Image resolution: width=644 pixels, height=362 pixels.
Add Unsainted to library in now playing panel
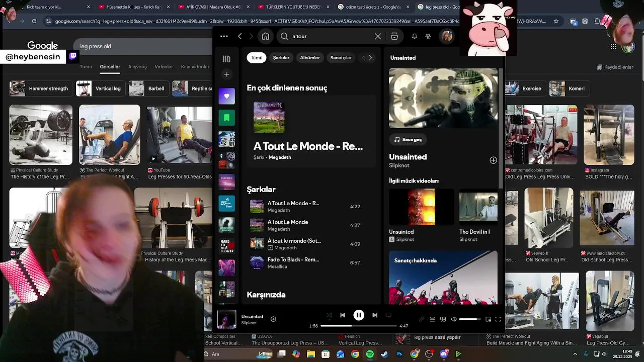pyautogui.click(x=493, y=160)
